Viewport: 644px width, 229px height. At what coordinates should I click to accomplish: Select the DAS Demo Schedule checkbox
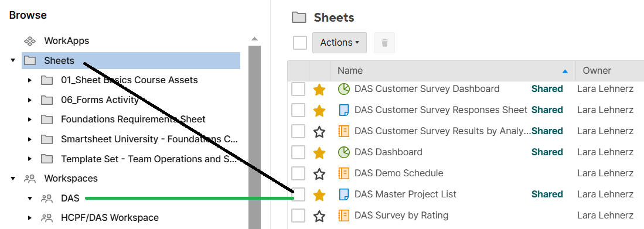click(298, 173)
